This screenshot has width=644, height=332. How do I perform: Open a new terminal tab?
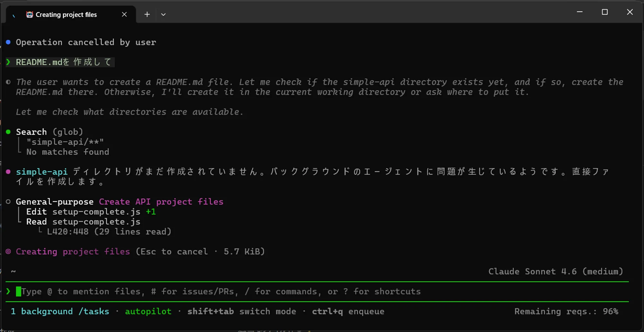[147, 15]
